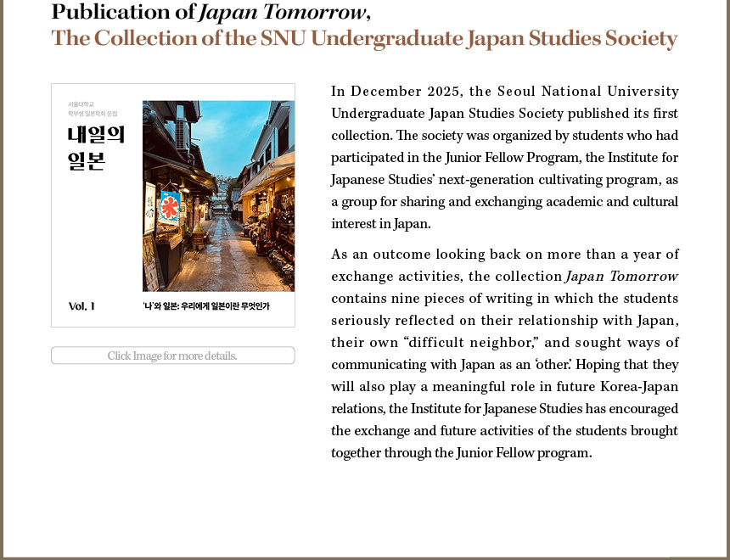Click the 'Click Image for more details.' button
The height and width of the screenshot is (560, 730).
tap(172, 356)
